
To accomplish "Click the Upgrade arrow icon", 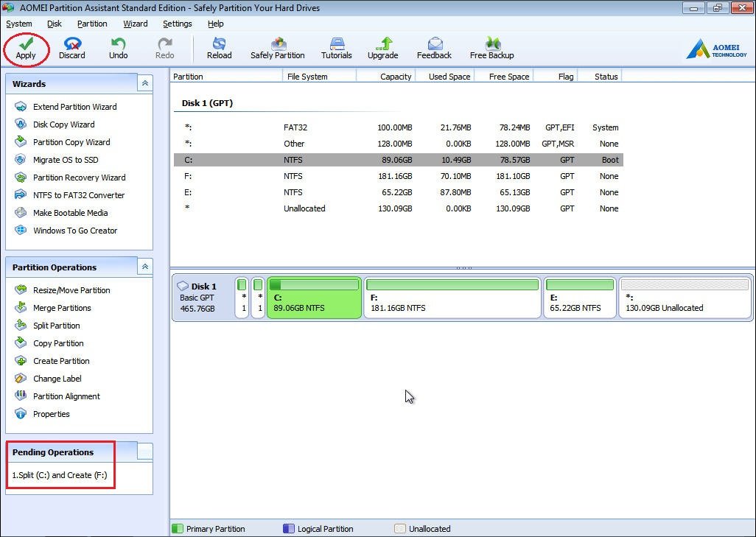I will pyautogui.click(x=383, y=44).
